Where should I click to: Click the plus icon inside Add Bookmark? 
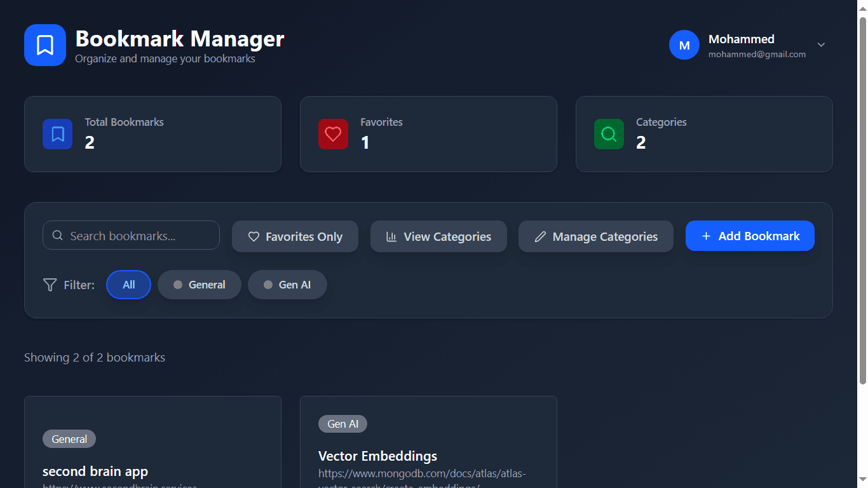pos(706,236)
